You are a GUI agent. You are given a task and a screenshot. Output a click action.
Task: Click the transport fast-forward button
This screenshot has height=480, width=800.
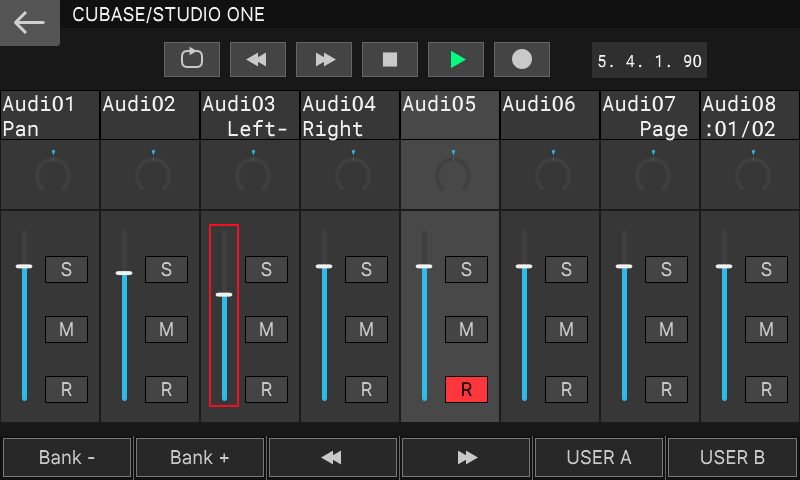pyautogui.click(x=324, y=59)
